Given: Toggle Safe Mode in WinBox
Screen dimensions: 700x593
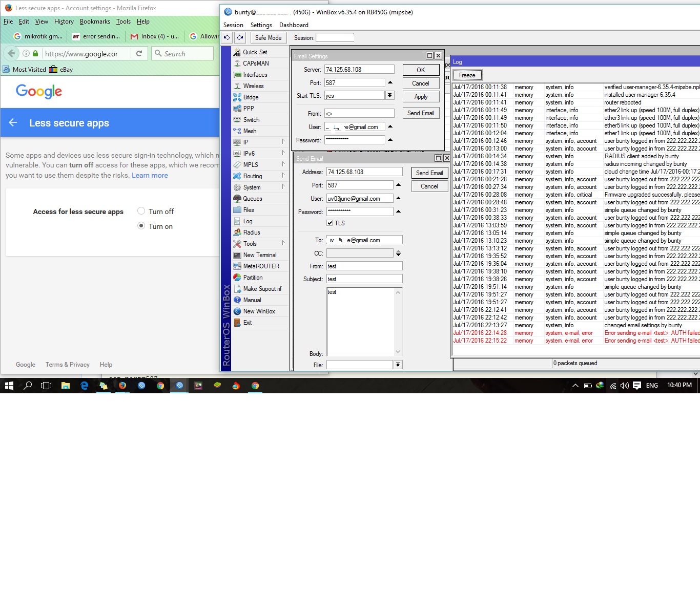Looking at the screenshot, I should tap(268, 37).
